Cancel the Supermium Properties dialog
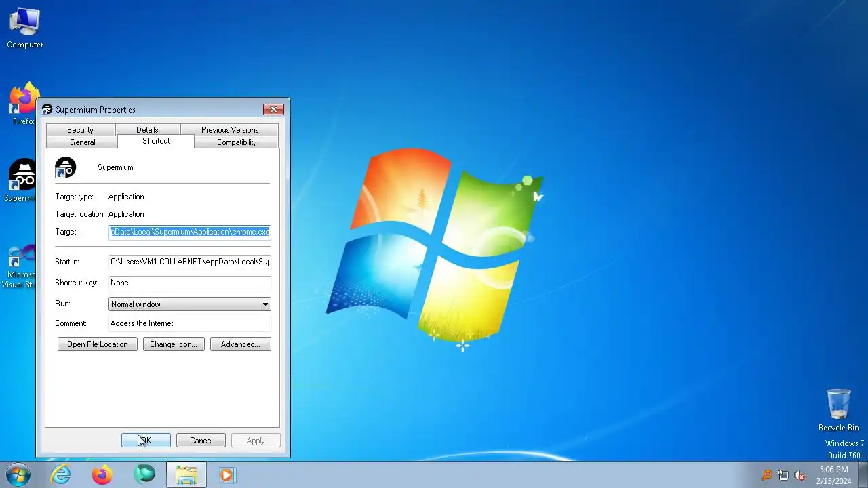Viewport: 868px width, 488px height. point(201,441)
